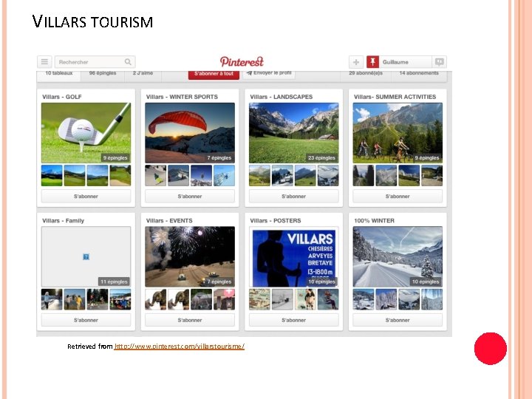
Task: Click S'abonner under 100% WINTER
Action: (x=398, y=320)
